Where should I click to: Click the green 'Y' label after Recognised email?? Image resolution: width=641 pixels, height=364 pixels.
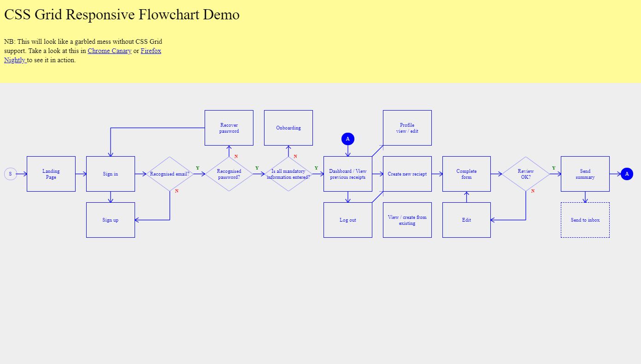[x=198, y=168]
